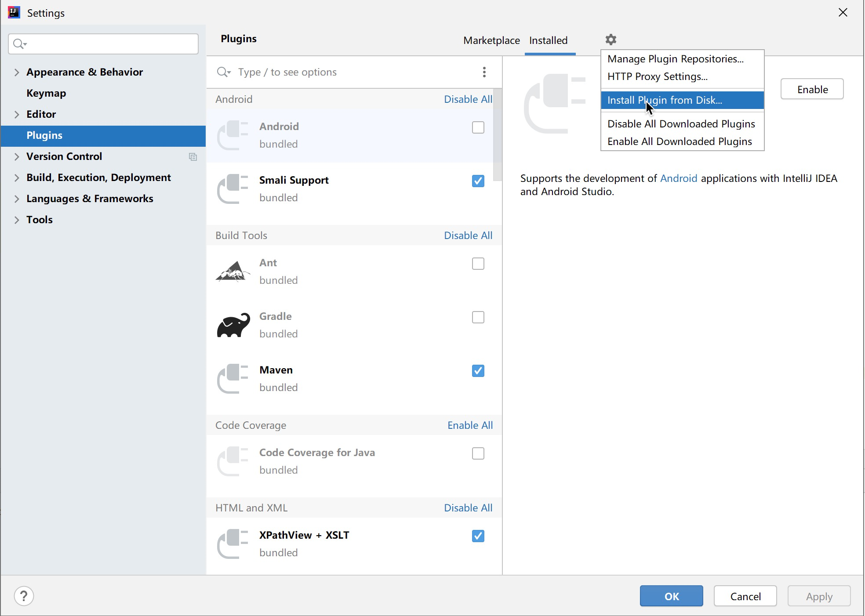Image resolution: width=865 pixels, height=616 pixels.
Task: Click the plugins gear settings icon
Action: tap(611, 40)
